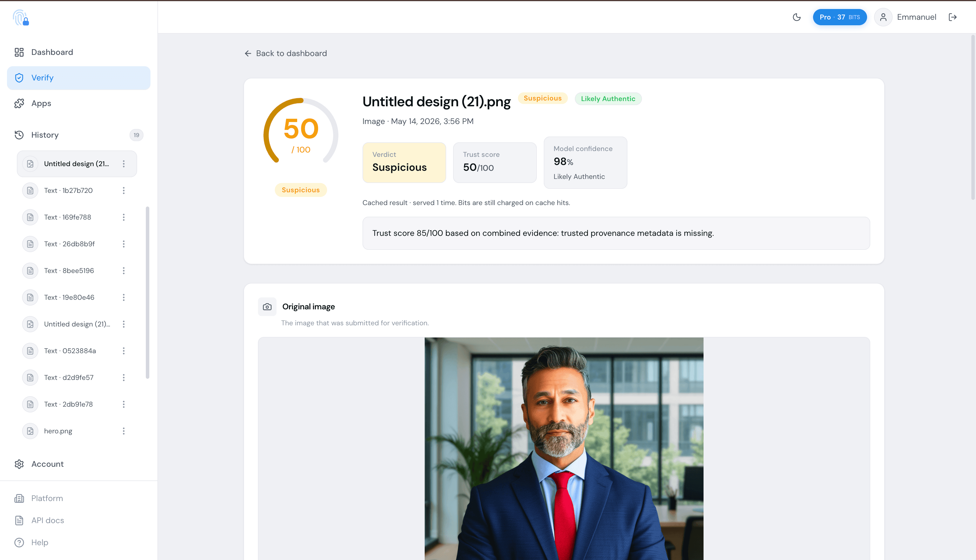
Task: Open options menu for Text · 8bee5196
Action: click(124, 271)
